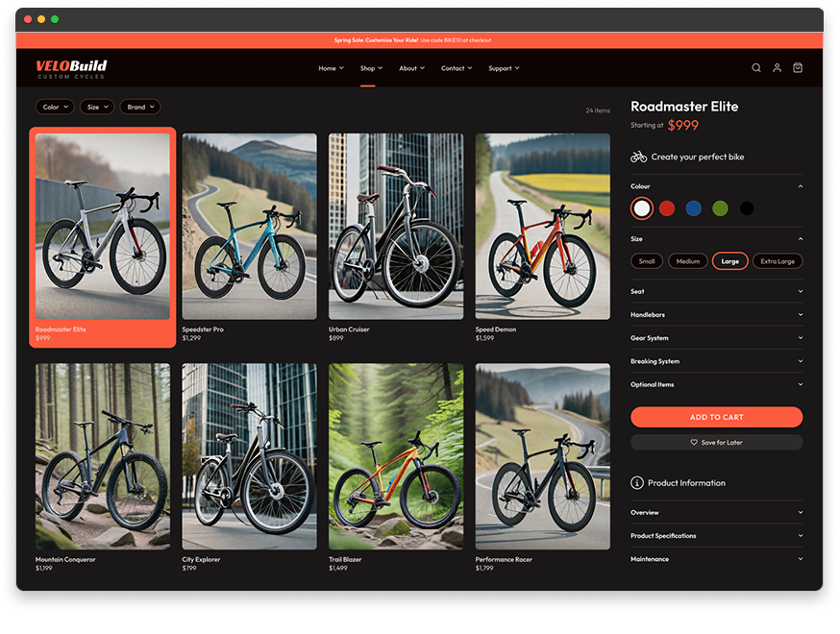This screenshot has height=634, width=840.
Task: Expand the Product Specifications section
Action: point(716,535)
